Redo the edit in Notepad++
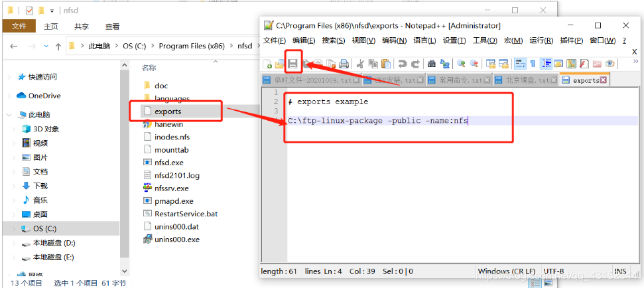 (x=415, y=64)
